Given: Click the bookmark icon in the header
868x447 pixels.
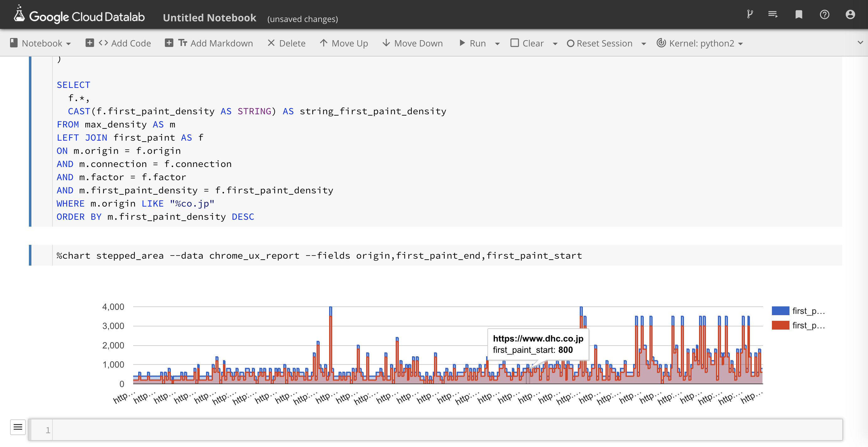Looking at the screenshot, I should click(x=799, y=14).
